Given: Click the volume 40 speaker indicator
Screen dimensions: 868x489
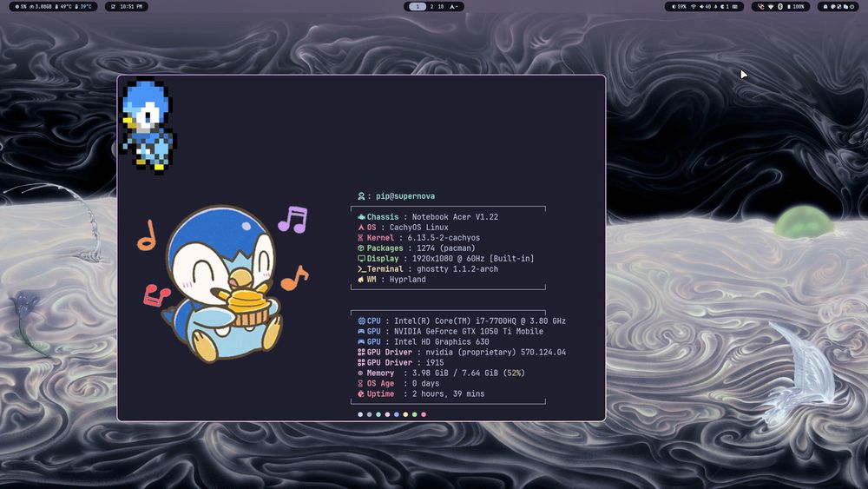Looking at the screenshot, I should coord(705,7).
